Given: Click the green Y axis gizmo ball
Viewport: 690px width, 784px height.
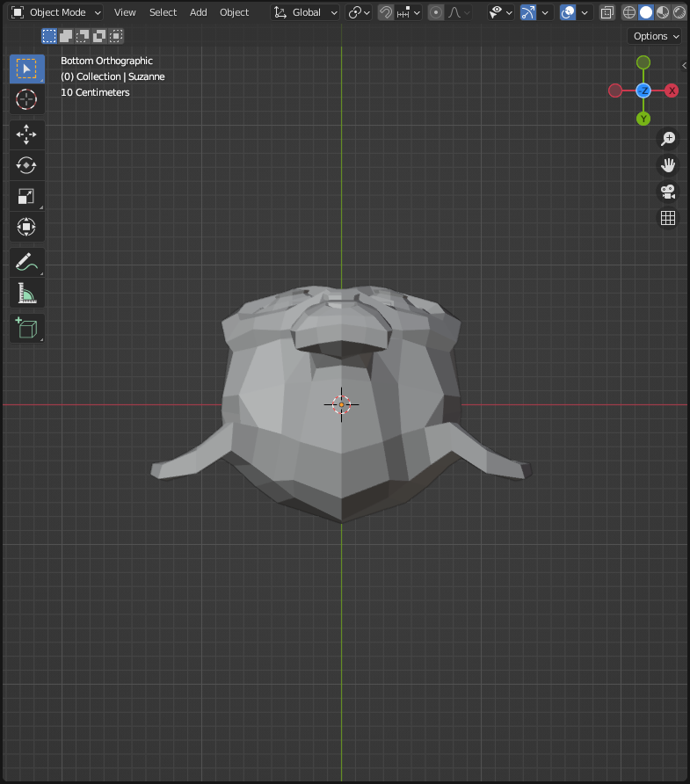Looking at the screenshot, I should coord(643,119).
